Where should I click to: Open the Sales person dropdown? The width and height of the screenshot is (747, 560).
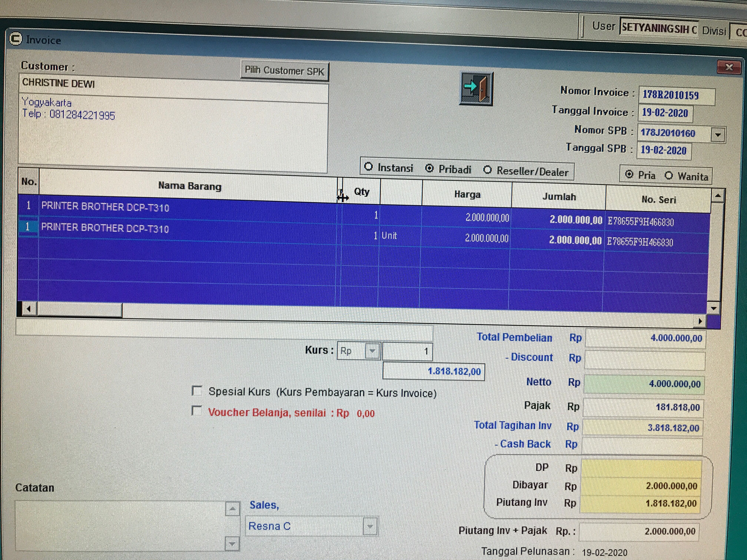click(370, 526)
